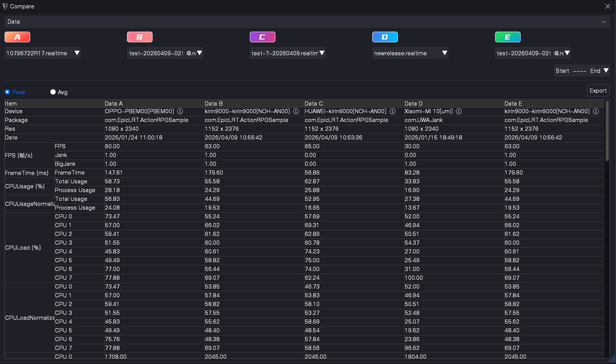
Task: Click the 30.00 FPS value in Data D
Action: [x=412, y=146]
